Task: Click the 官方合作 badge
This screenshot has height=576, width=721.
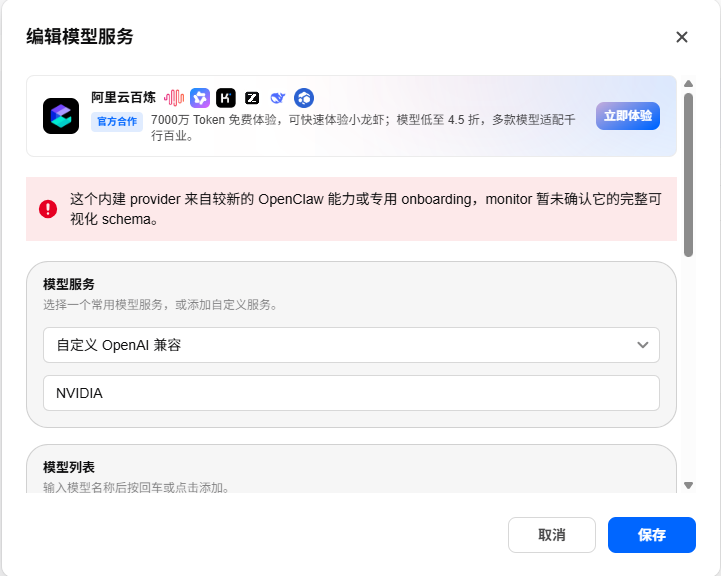Action: (117, 121)
